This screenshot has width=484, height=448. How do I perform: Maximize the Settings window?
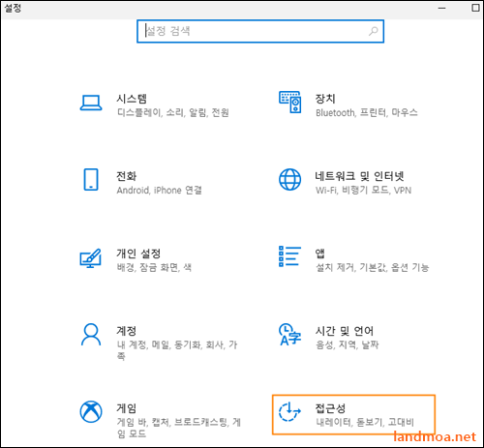pyautogui.click(x=475, y=8)
